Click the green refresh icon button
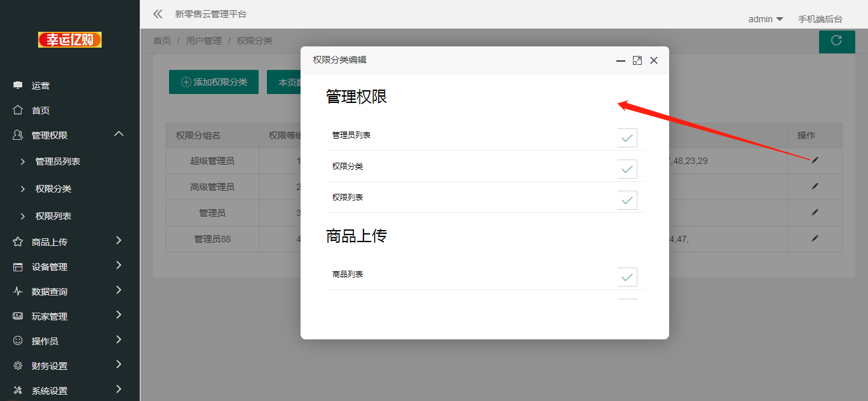The height and width of the screenshot is (401, 868). (836, 41)
